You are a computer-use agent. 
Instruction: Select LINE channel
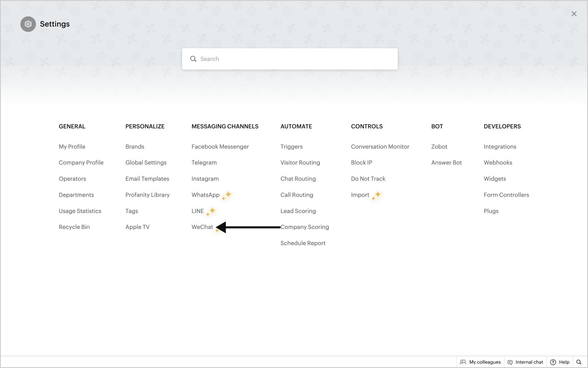click(198, 211)
